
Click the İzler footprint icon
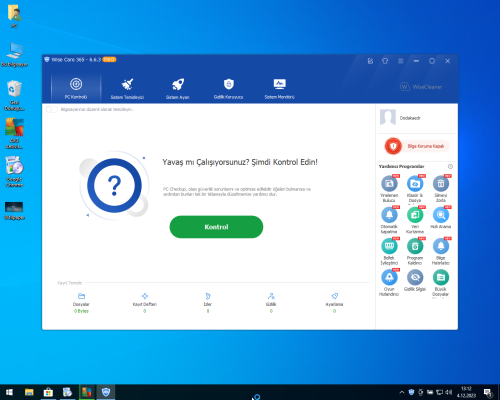click(208, 296)
